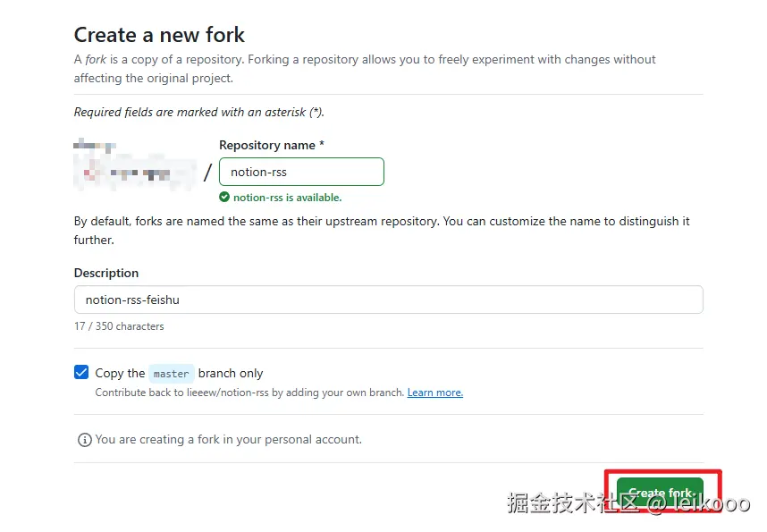Viewport: 767px width, 532px height.
Task: Open the blurred owner selector dropdown
Action: (136, 172)
